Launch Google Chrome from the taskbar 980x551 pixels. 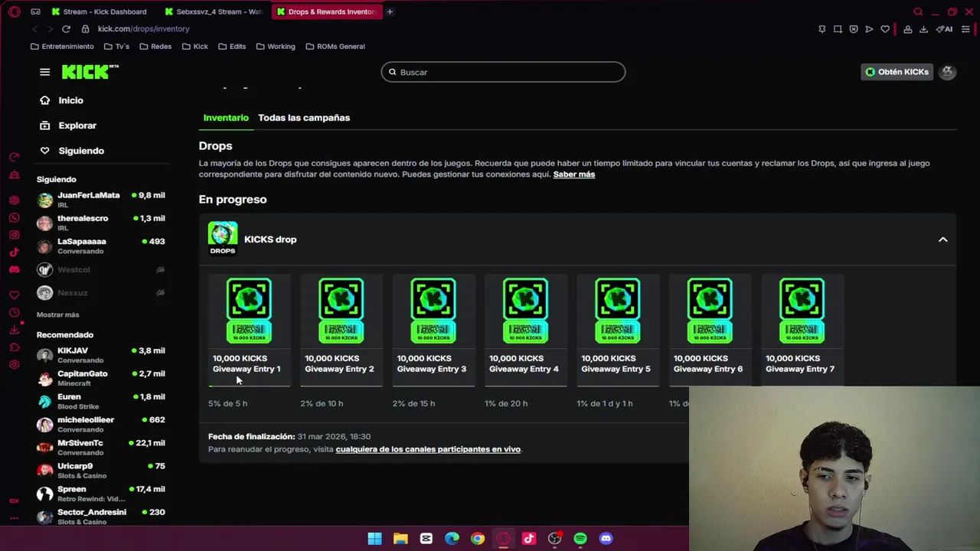tap(478, 539)
